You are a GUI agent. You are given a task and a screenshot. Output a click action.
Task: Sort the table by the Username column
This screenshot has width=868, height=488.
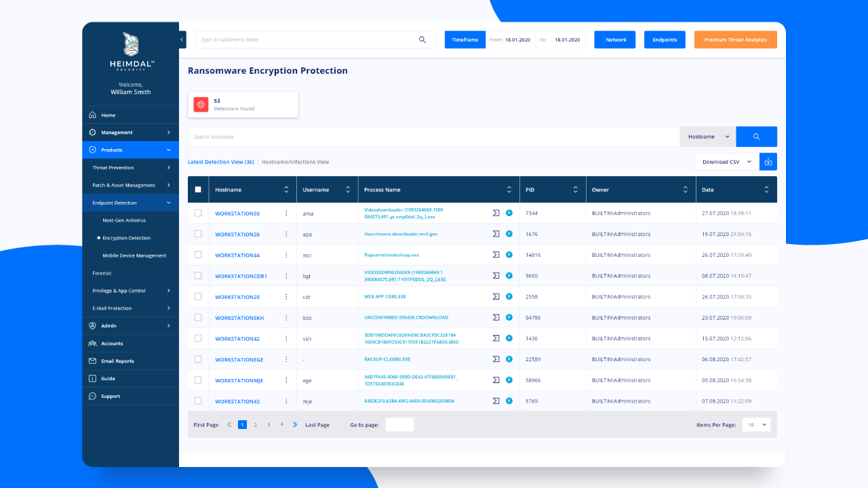[348, 190]
